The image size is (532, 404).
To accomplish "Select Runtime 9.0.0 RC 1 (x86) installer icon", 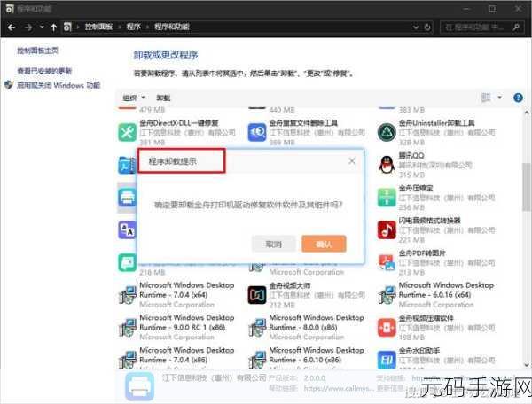I will (127, 328).
